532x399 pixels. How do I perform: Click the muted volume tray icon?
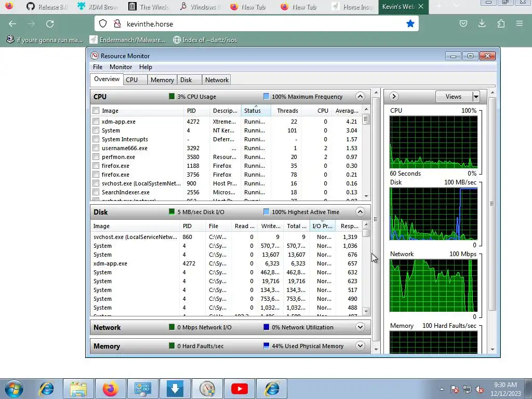coord(480,389)
